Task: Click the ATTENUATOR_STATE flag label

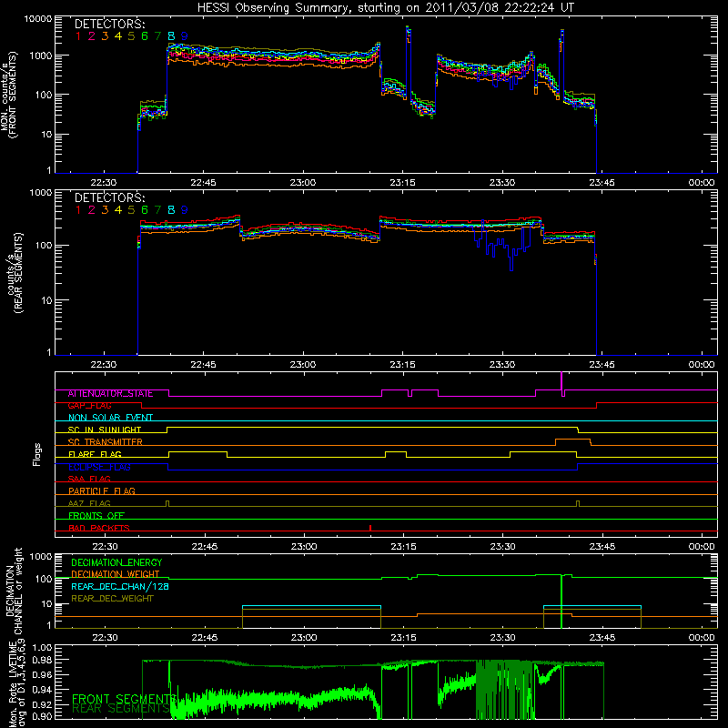Action: (x=110, y=394)
